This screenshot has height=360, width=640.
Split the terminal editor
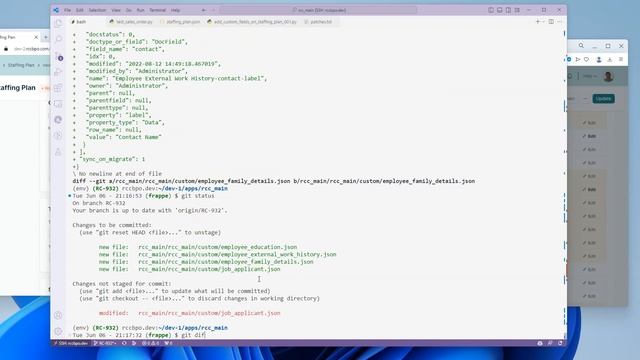point(551,22)
